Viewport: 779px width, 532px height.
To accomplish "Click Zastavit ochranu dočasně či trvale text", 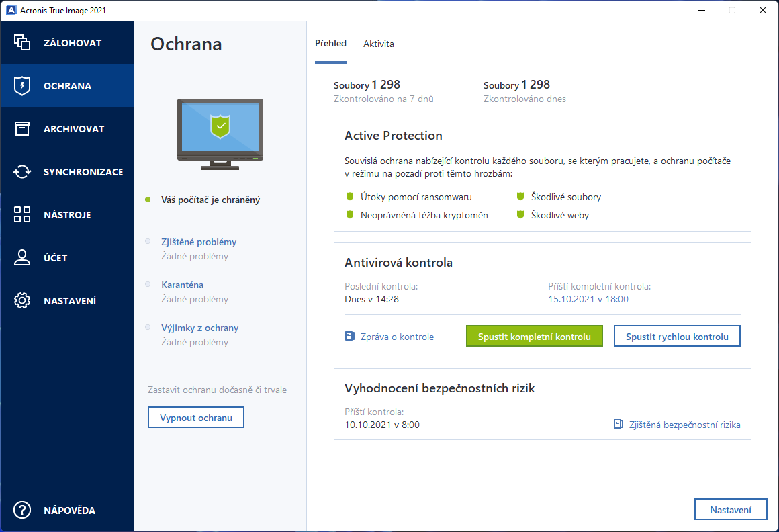I will [217, 390].
